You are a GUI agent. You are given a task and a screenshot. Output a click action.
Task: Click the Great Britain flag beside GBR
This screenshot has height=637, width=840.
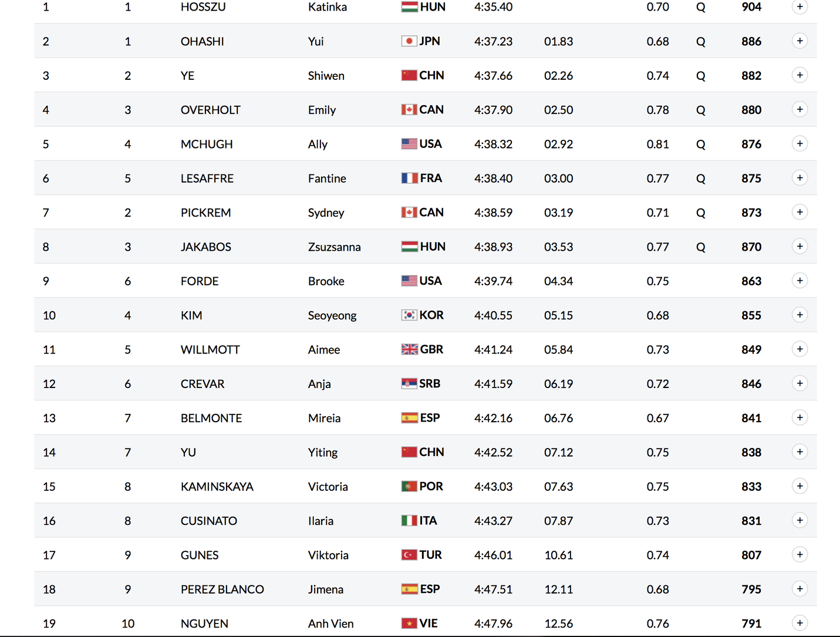409,349
